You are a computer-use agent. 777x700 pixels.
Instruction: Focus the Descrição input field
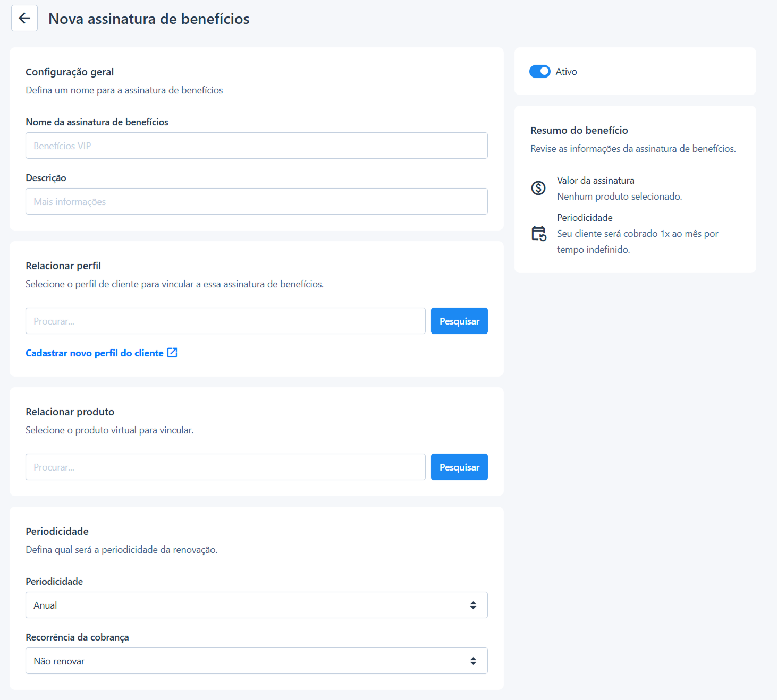click(x=257, y=201)
